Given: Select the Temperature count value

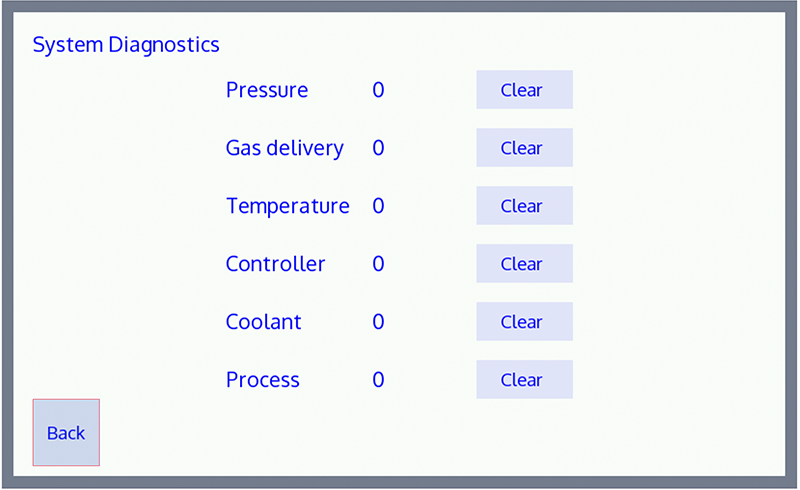Looking at the screenshot, I should pos(378,206).
